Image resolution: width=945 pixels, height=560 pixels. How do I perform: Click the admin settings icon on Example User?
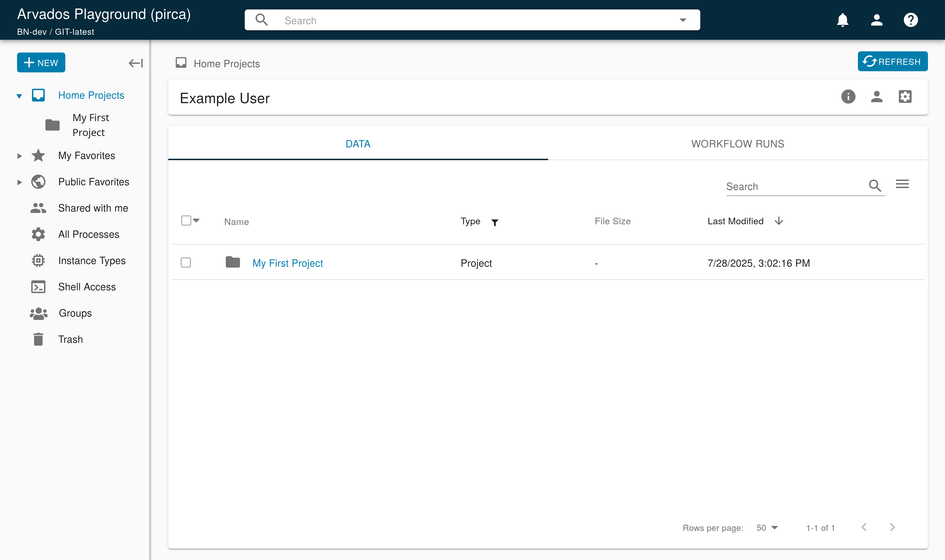point(905,97)
